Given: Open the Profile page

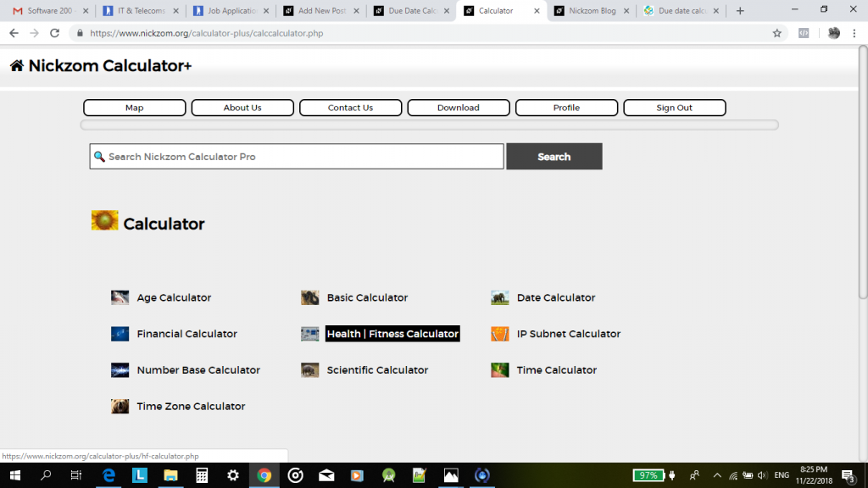Looking at the screenshot, I should tap(566, 108).
